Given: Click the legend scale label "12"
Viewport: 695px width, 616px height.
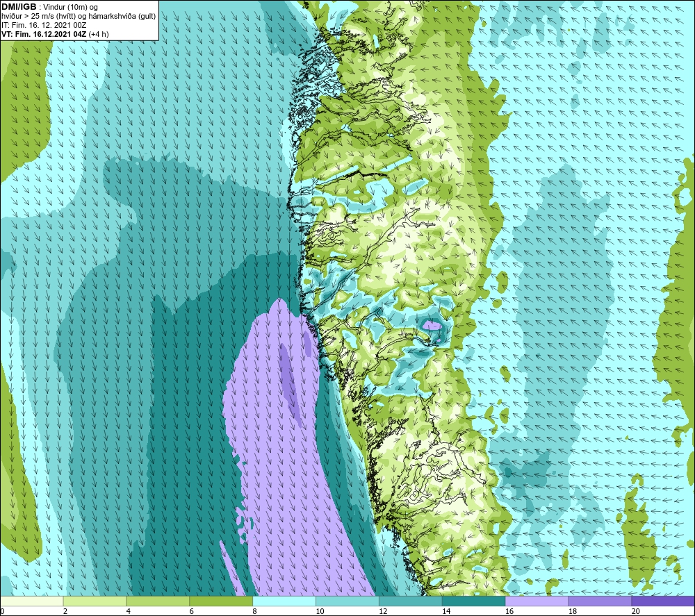Looking at the screenshot, I should [383, 611].
